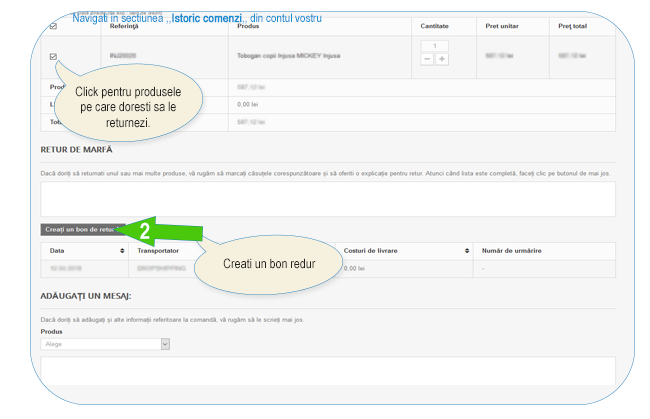
Task: Toggle the select-all checkbox in table header
Action: click(53, 26)
